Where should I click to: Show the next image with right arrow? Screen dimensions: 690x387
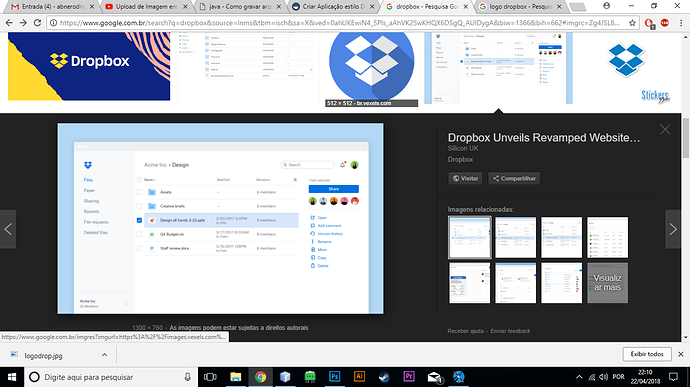click(x=673, y=229)
